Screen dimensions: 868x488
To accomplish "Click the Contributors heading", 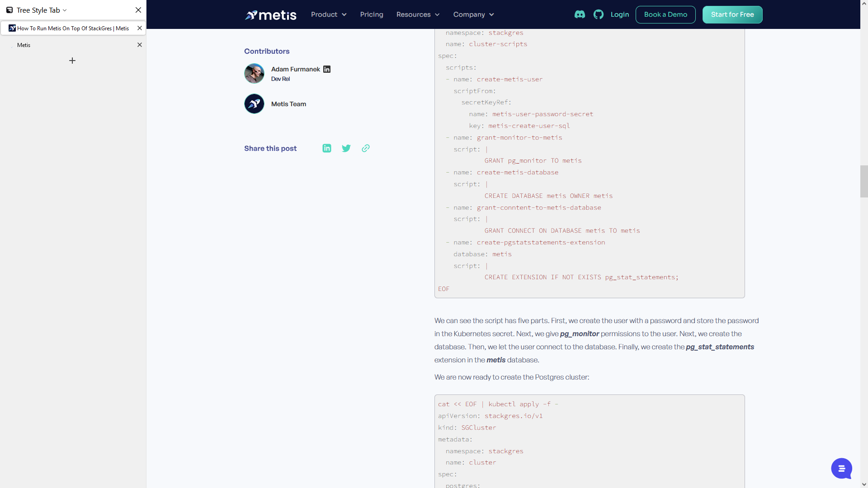I will [267, 52].
